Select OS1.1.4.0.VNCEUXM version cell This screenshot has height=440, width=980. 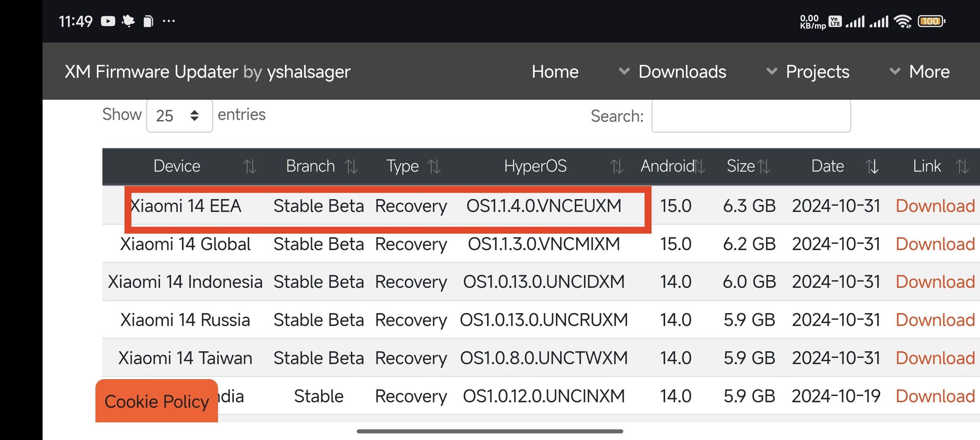pos(544,206)
